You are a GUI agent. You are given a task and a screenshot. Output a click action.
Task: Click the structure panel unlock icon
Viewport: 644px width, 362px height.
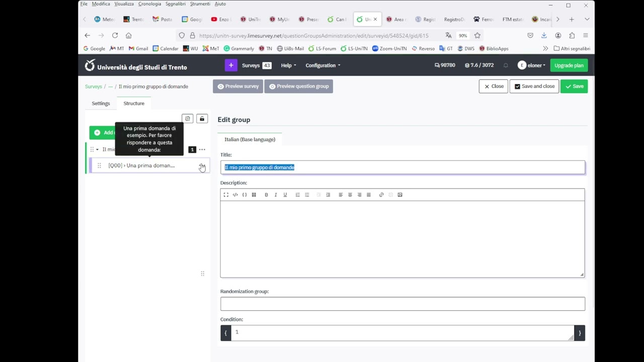[202, 119]
